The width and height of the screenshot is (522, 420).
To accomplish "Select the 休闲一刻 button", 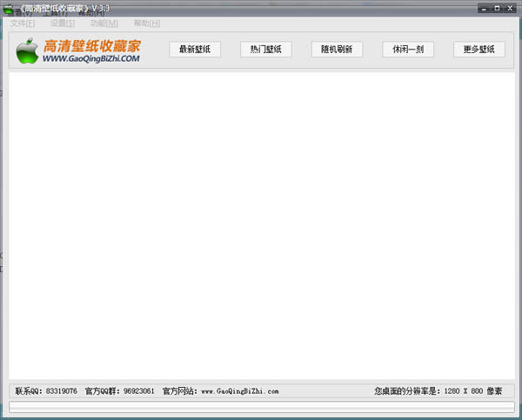I will tap(408, 50).
